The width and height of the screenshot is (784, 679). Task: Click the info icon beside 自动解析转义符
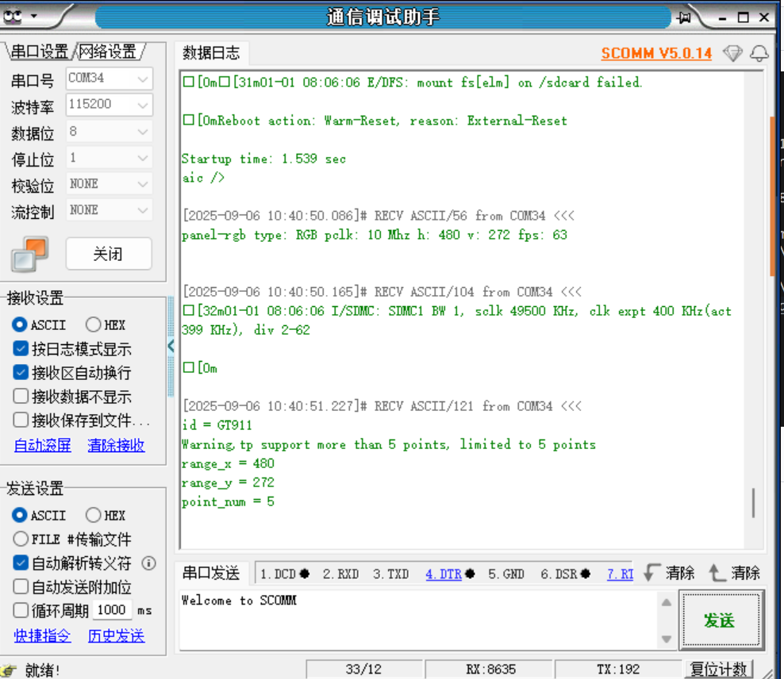(x=148, y=563)
